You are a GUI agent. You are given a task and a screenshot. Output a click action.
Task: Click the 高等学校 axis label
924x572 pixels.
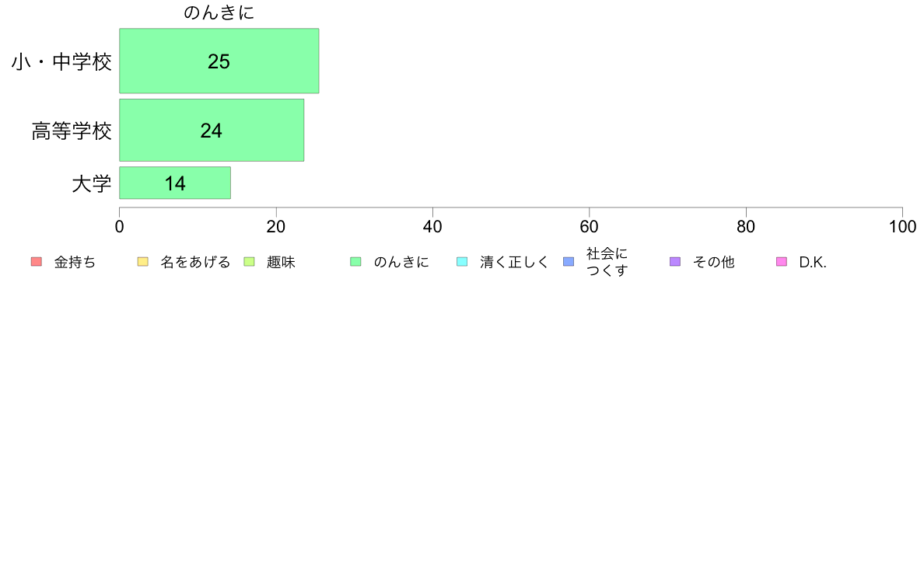72,131
